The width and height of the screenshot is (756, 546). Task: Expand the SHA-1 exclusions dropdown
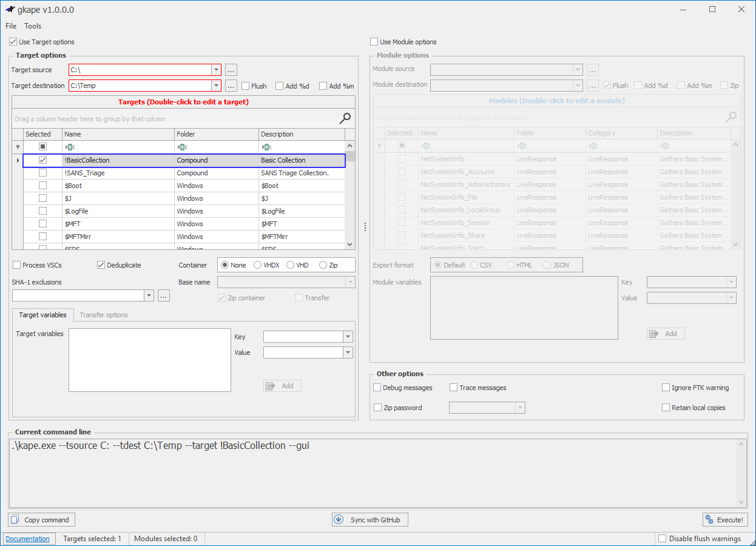147,295
